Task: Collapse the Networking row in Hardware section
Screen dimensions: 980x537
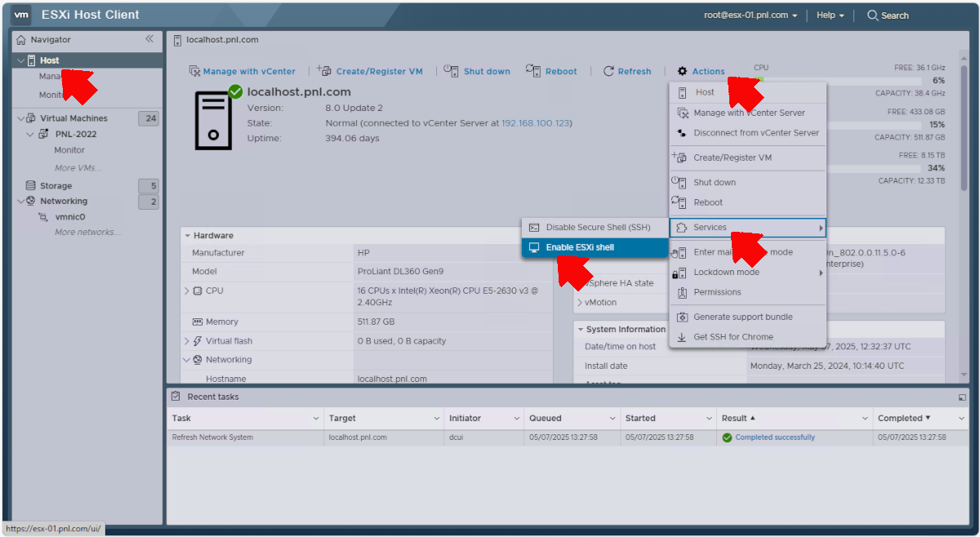Action: pos(187,360)
